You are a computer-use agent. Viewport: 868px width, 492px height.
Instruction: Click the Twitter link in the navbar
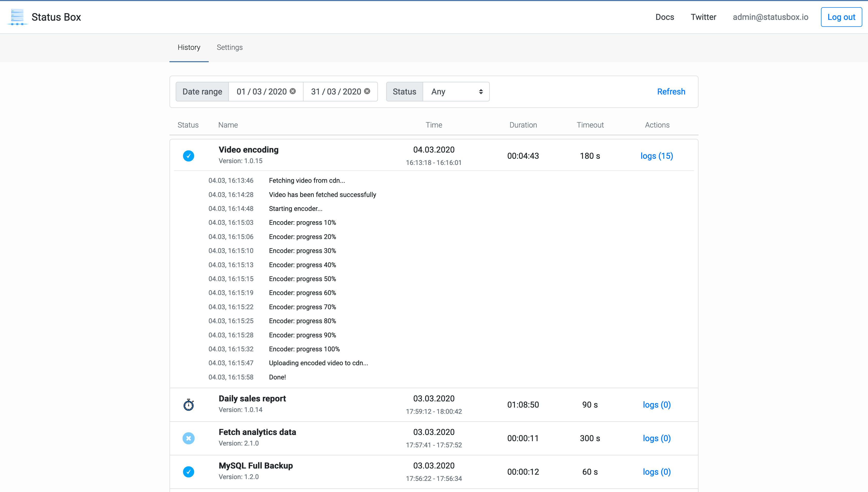[x=703, y=17]
